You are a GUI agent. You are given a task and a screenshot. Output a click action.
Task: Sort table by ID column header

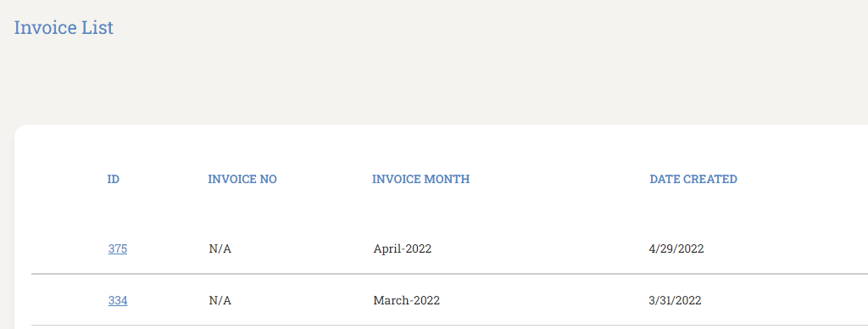(x=113, y=180)
